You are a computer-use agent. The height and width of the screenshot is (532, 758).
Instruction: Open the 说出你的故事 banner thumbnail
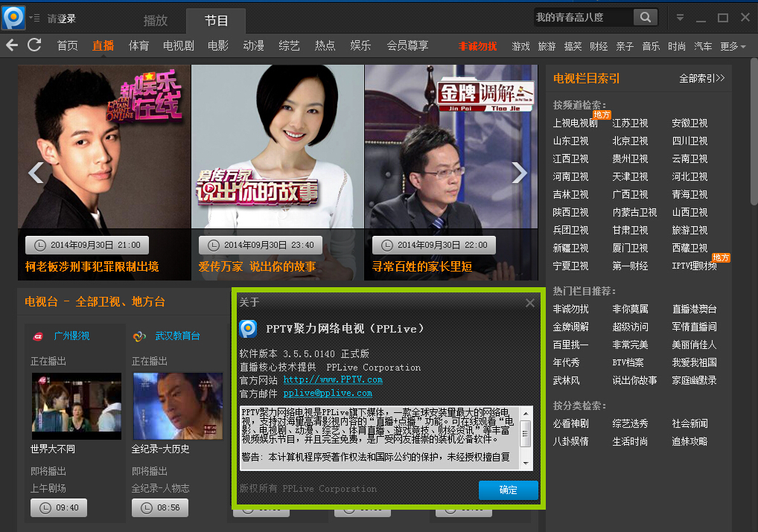[x=278, y=147]
